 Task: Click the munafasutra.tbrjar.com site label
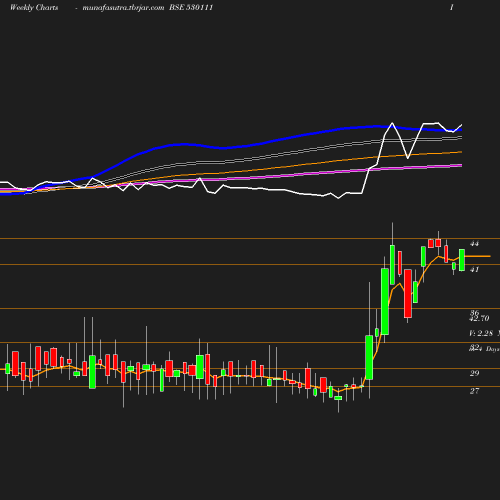click(123, 8)
